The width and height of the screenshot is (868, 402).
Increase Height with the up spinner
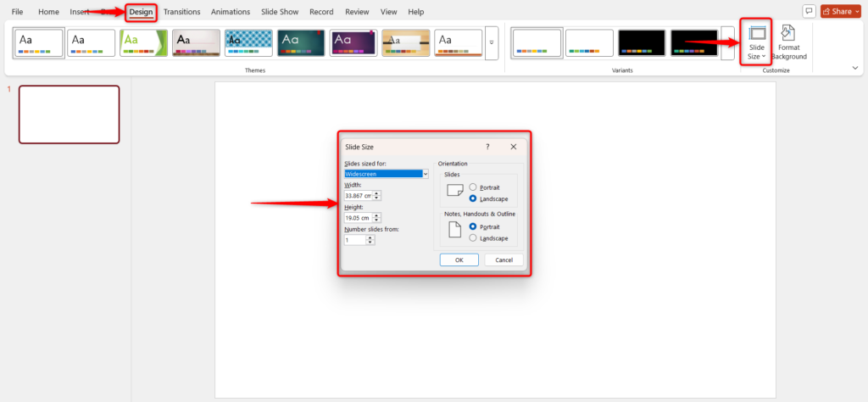tap(377, 215)
